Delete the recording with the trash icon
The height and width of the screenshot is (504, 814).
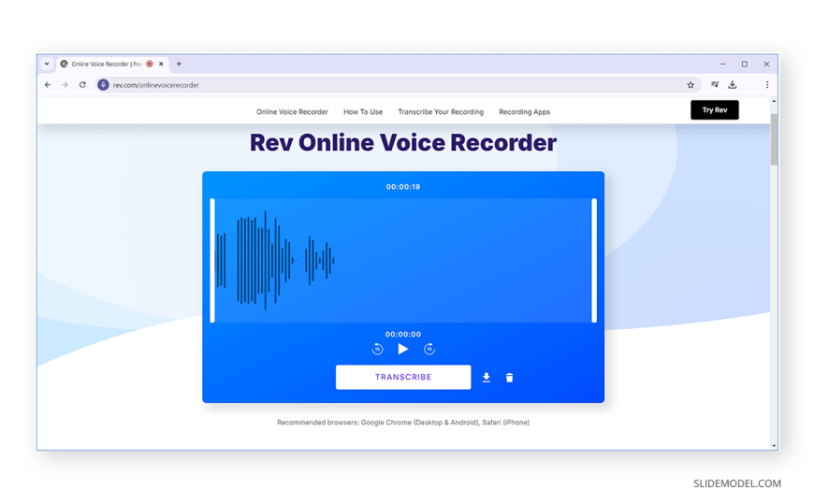pos(509,378)
